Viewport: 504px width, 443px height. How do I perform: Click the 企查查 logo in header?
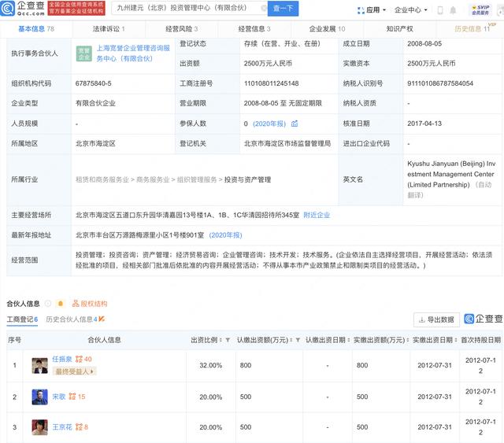coord(23,9)
